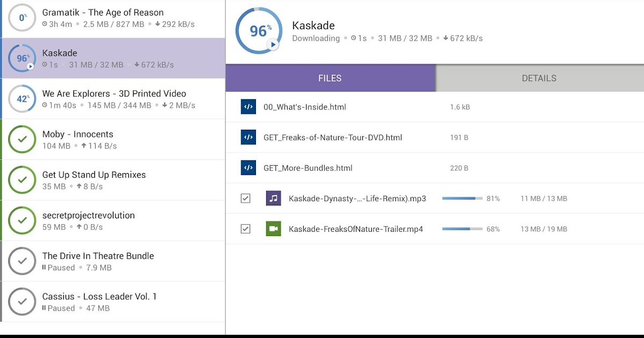Select The Drive In Theatre Bundle torrent
644x338 pixels.
(x=98, y=261)
